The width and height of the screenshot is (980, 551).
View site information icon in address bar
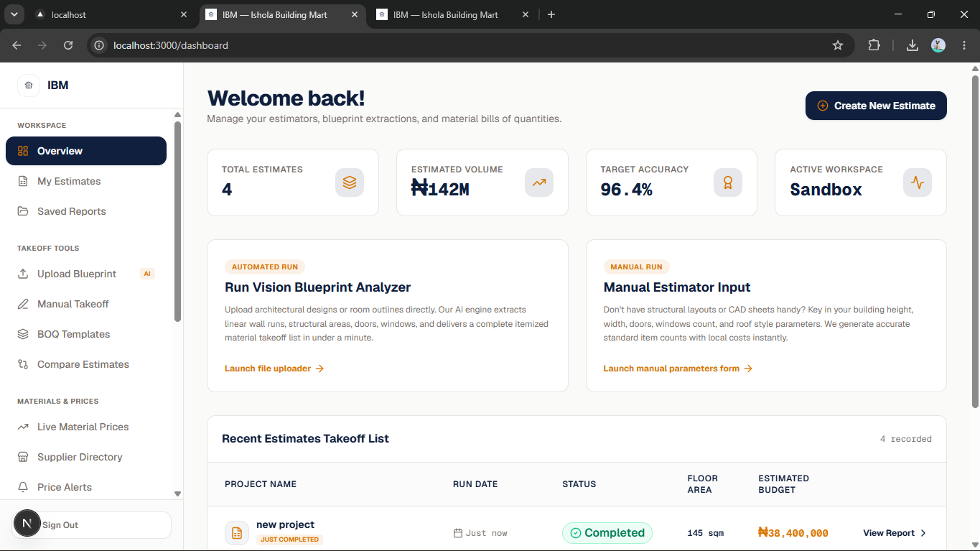tap(100, 45)
